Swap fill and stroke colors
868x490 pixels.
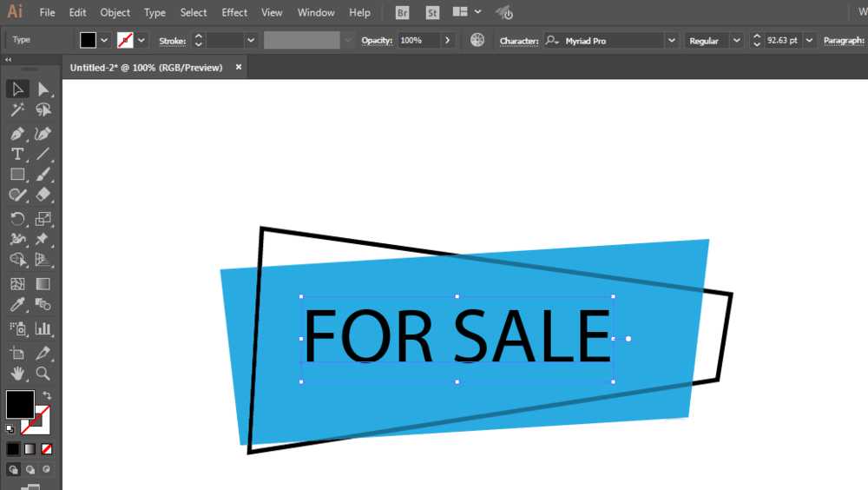47,396
